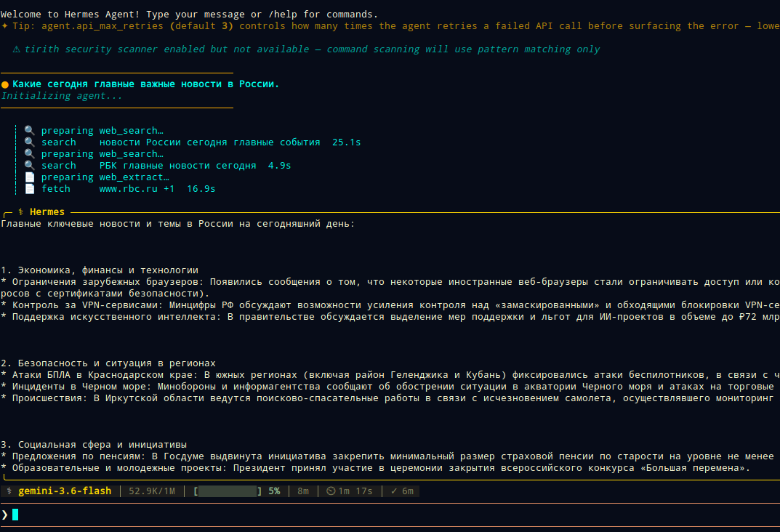Click the document icon beside 'preparing web_extract…'
Screen dimensions: 780x532
(30, 177)
